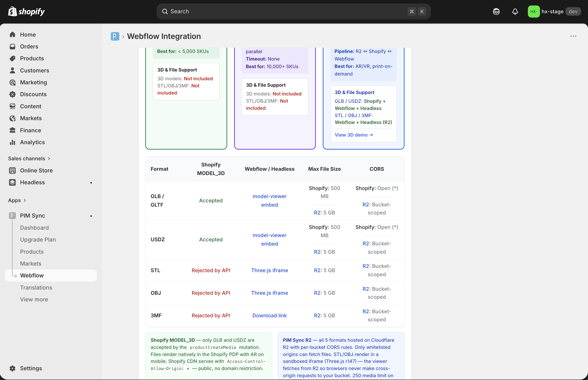588x380 pixels.
Task: Expand the Apps section
Action: pos(17,200)
